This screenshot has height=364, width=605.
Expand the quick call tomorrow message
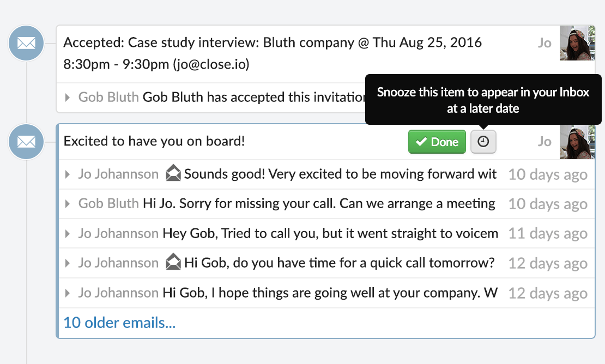coord(68,263)
